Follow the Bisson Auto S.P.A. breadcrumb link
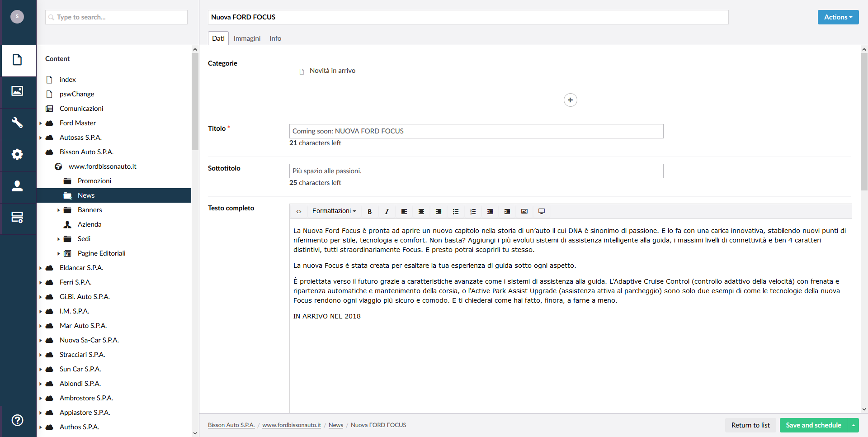 231,425
